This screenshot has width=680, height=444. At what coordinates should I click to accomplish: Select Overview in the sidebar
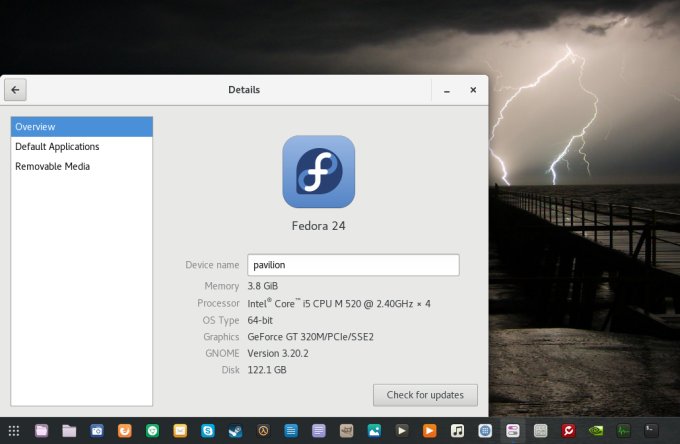pos(82,127)
